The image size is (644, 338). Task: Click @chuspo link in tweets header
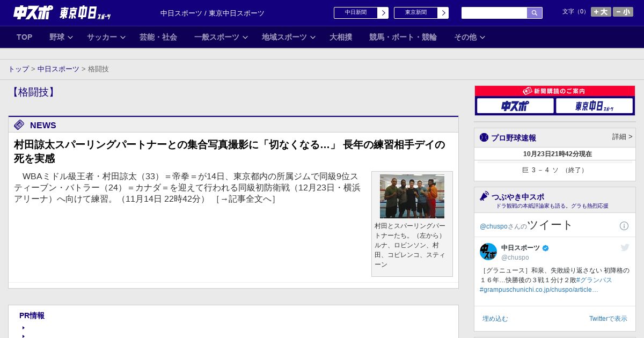493,226
